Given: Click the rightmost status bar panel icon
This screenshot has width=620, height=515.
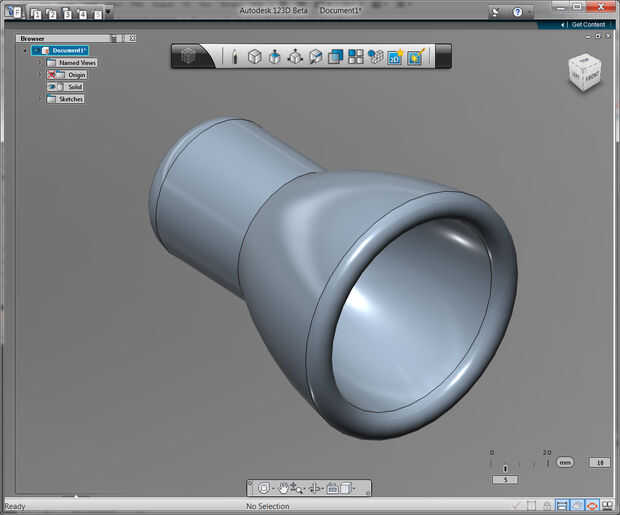Looking at the screenshot, I should tap(607, 506).
